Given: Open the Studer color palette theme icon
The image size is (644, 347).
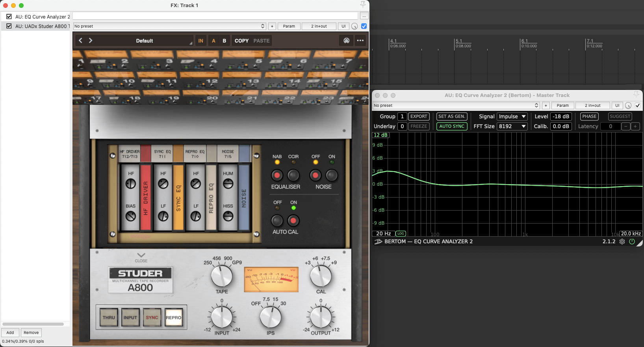Looking at the screenshot, I should tap(346, 41).
